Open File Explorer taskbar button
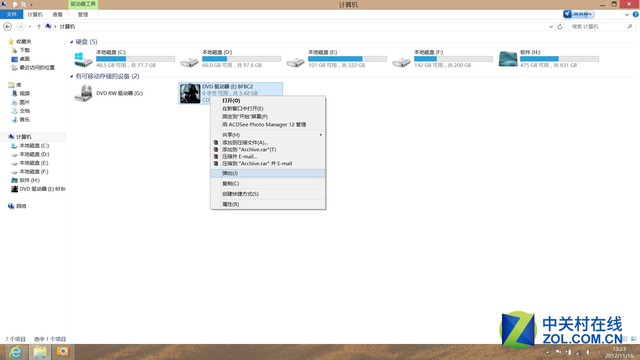The width and height of the screenshot is (640, 360). [40, 352]
